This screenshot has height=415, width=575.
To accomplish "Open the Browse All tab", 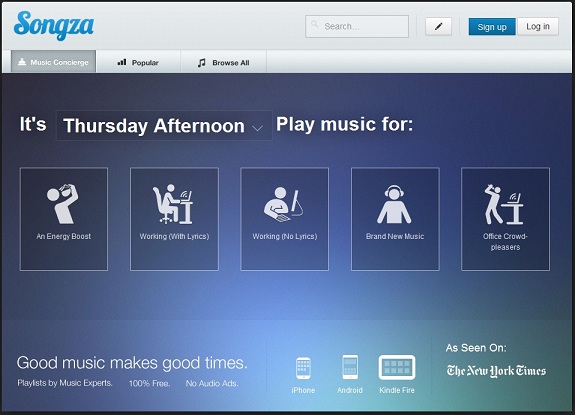I will click(223, 63).
